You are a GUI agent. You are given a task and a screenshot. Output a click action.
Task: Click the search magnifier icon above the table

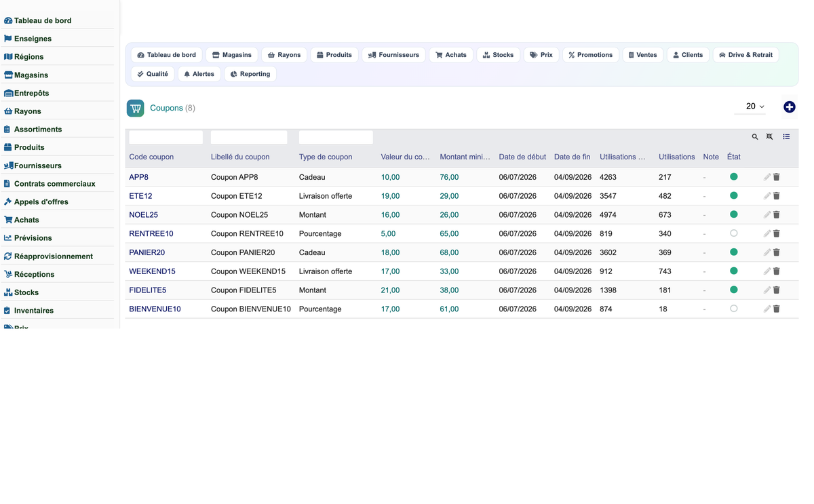[755, 137]
